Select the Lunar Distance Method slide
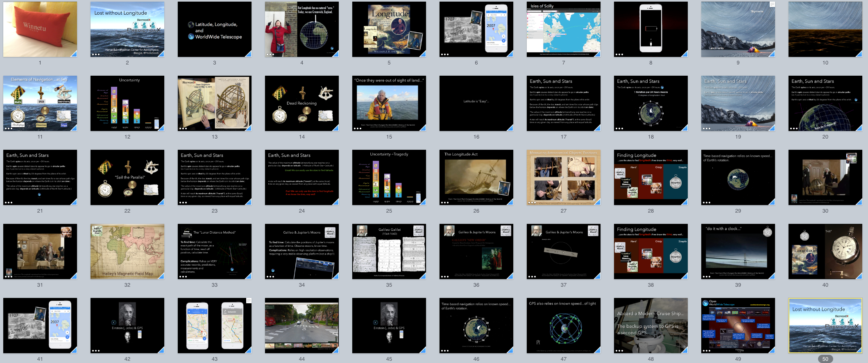This screenshot has width=868, height=363. click(214, 251)
